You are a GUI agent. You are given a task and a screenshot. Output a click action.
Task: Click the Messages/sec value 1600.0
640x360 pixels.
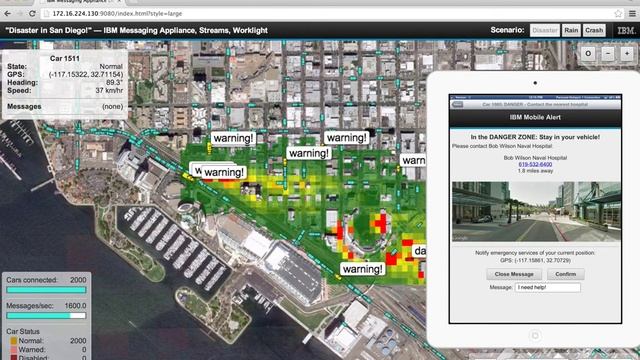75,305
